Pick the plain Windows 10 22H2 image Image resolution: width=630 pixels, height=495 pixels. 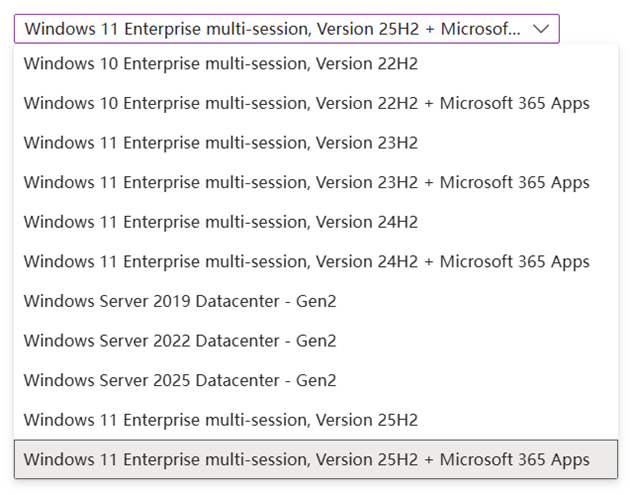point(221,64)
